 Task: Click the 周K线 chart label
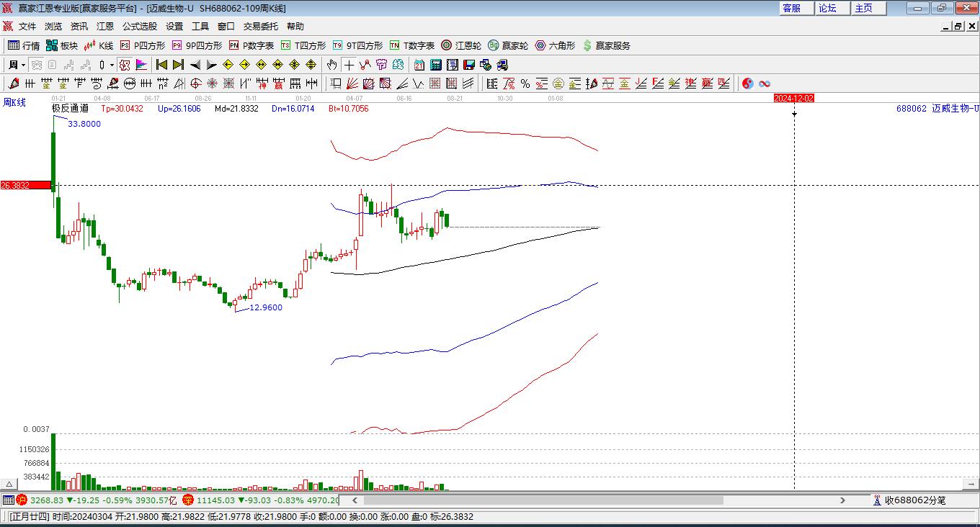(14, 102)
